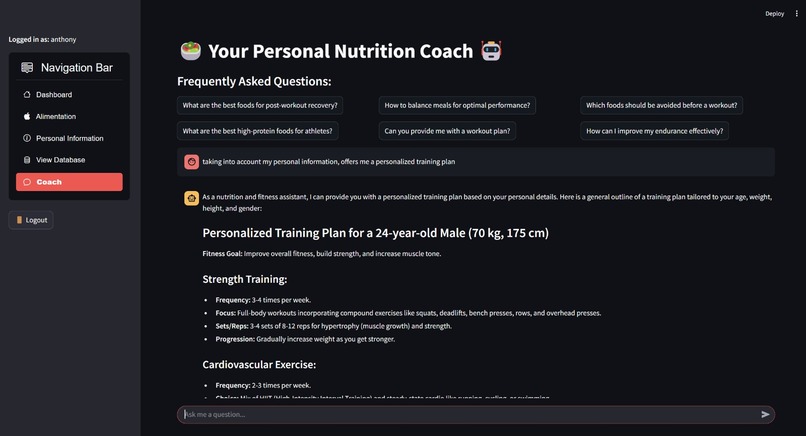Click the user avatar beside the question
Image resolution: width=806 pixels, height=436 pixels.
pyautogui.click(x=192, y=162)
